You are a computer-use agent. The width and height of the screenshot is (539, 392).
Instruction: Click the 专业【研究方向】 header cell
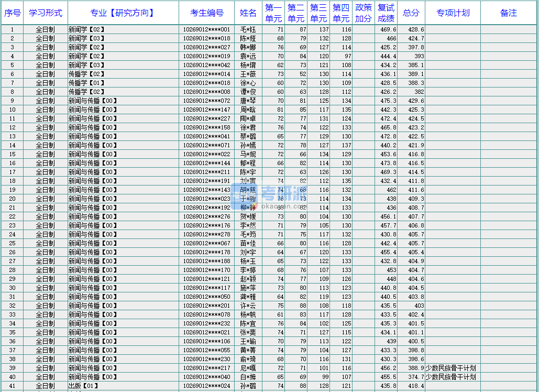point(123,13)
